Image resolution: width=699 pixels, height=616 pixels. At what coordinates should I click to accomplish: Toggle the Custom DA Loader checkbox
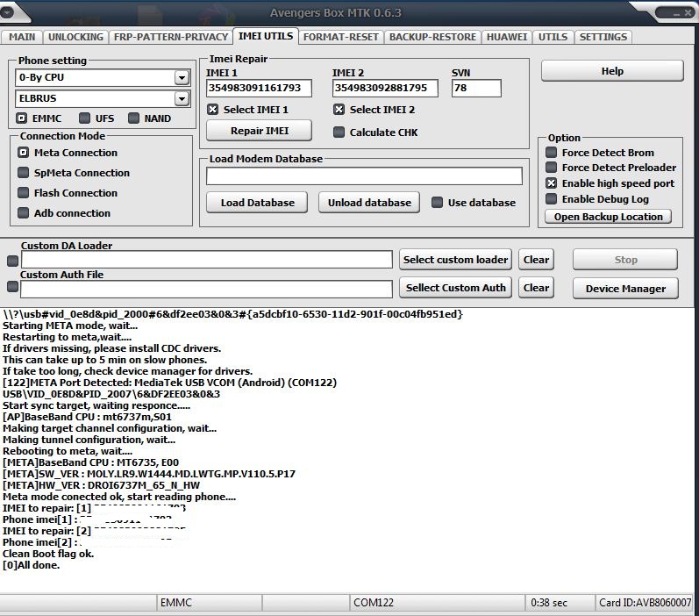point(13,261)
